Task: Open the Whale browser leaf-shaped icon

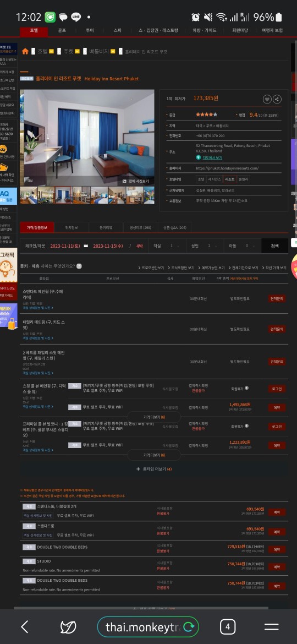Action: coord(68,627)
